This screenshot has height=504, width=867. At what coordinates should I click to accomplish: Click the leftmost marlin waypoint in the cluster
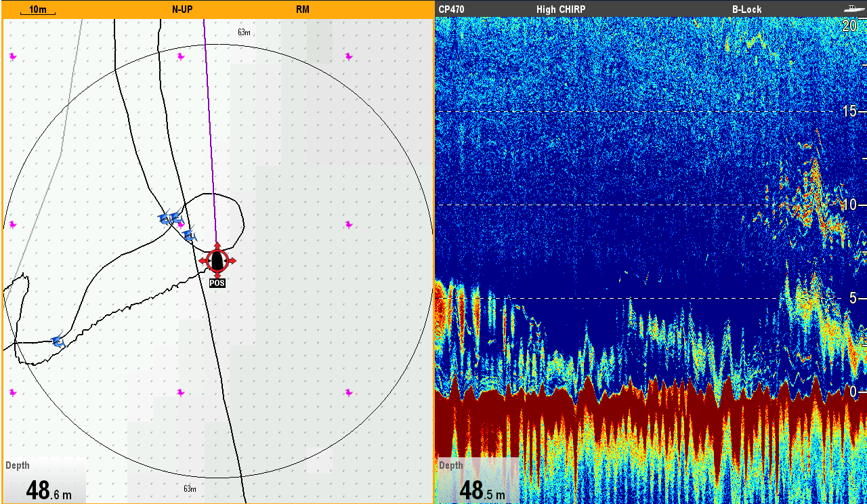pos(163,218)
